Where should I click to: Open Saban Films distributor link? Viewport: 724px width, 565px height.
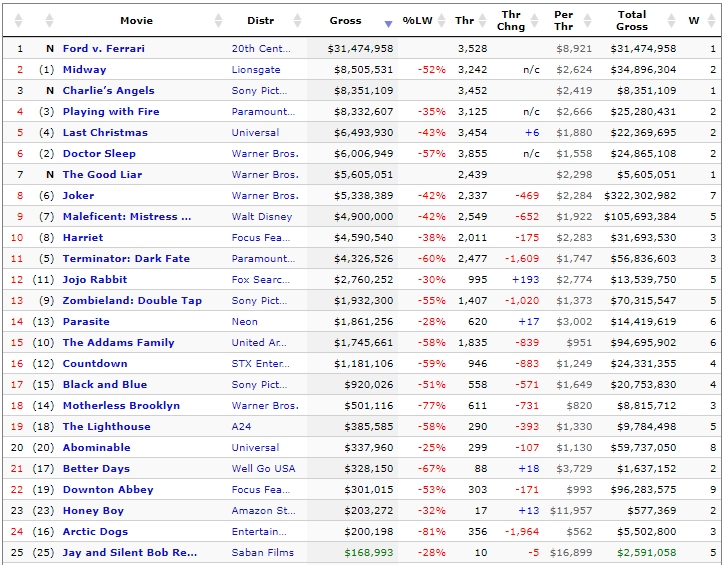pos(263,553)
